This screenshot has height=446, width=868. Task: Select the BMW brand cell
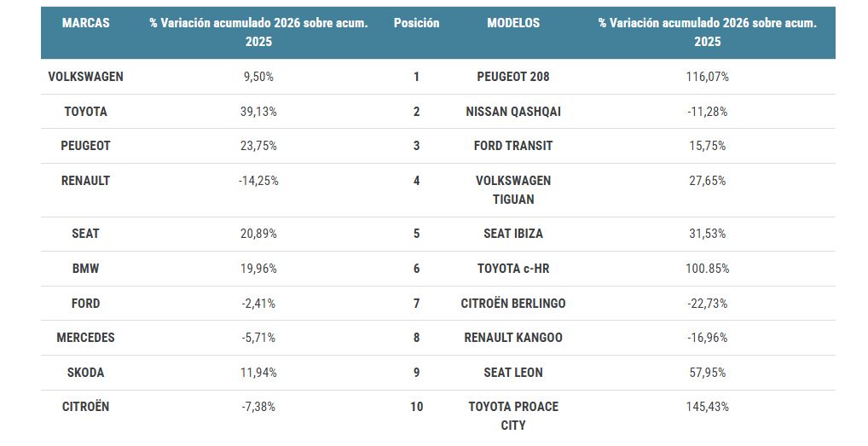pyautogui.click(x=85, y=269)
